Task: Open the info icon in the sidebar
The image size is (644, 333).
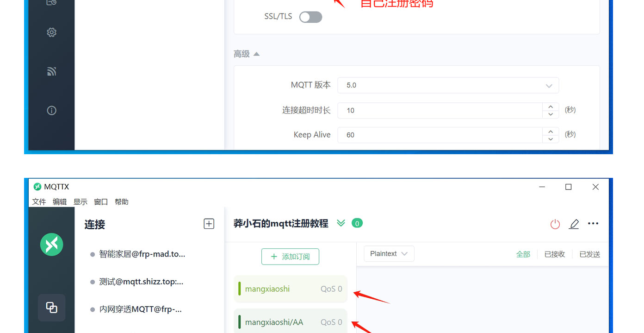Action: (51, 110)
